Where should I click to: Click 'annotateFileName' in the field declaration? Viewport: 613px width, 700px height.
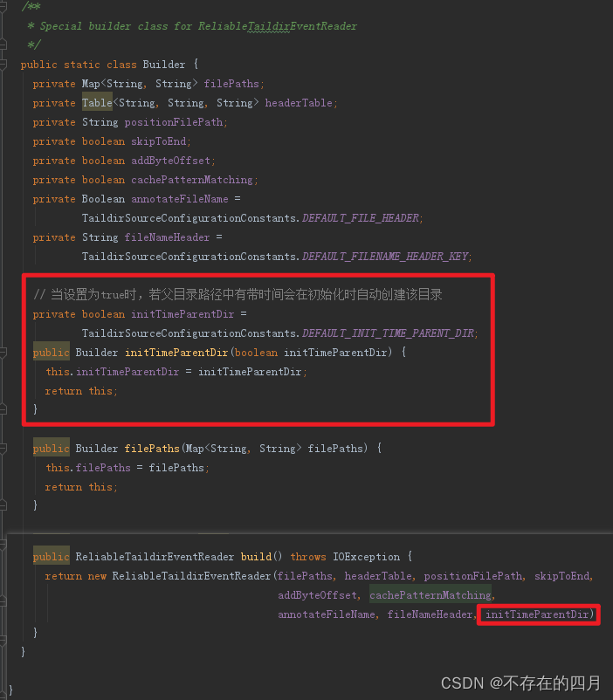(x=180, y=199)
